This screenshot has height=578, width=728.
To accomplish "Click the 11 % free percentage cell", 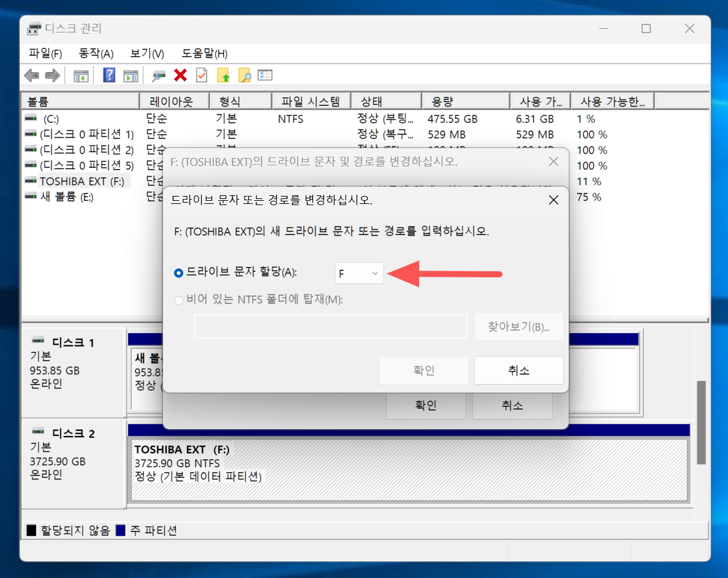I will coord(589,181).
